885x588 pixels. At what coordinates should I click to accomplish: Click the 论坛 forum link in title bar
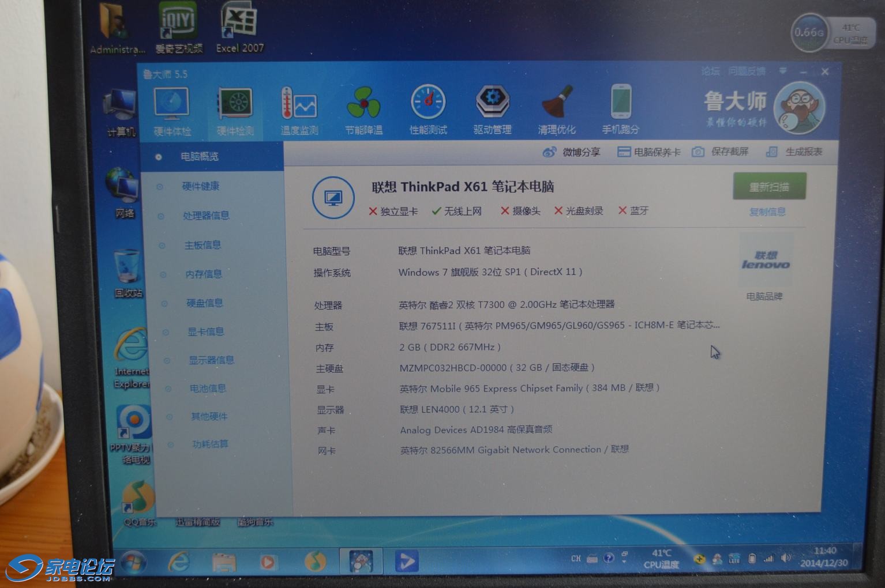[710, 71]
